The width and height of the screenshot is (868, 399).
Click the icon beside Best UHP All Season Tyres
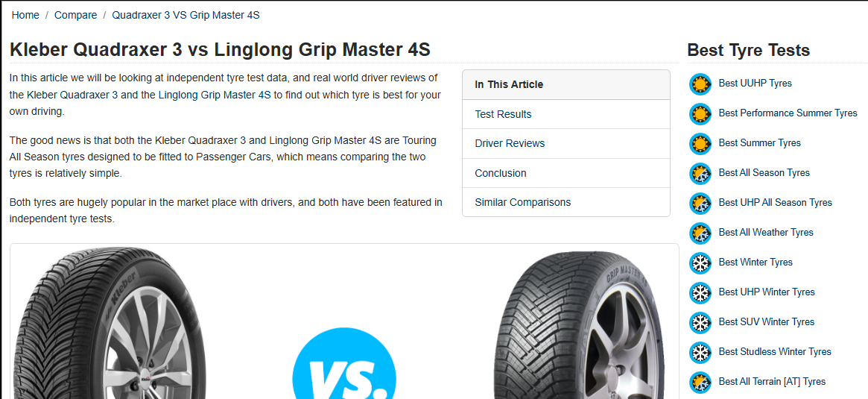coord(700,204)
